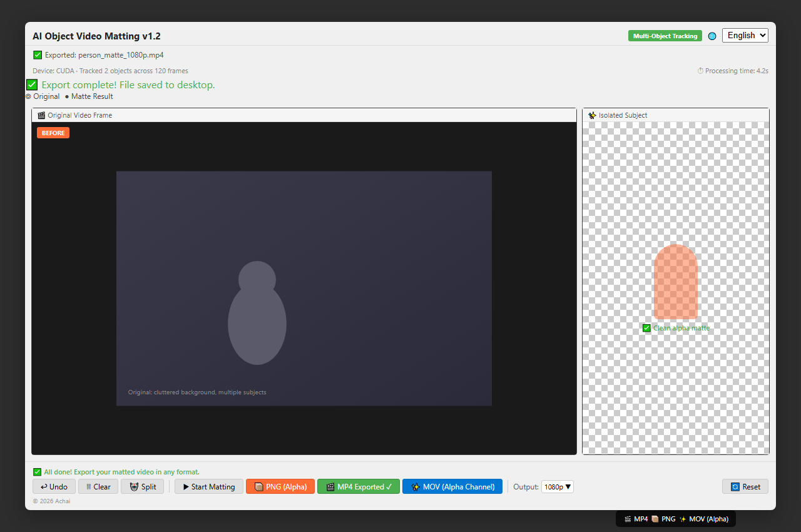
Task: Click the sparkle icon on the blue MOV (Alpha Channel) button
Action: coord(416,487)
